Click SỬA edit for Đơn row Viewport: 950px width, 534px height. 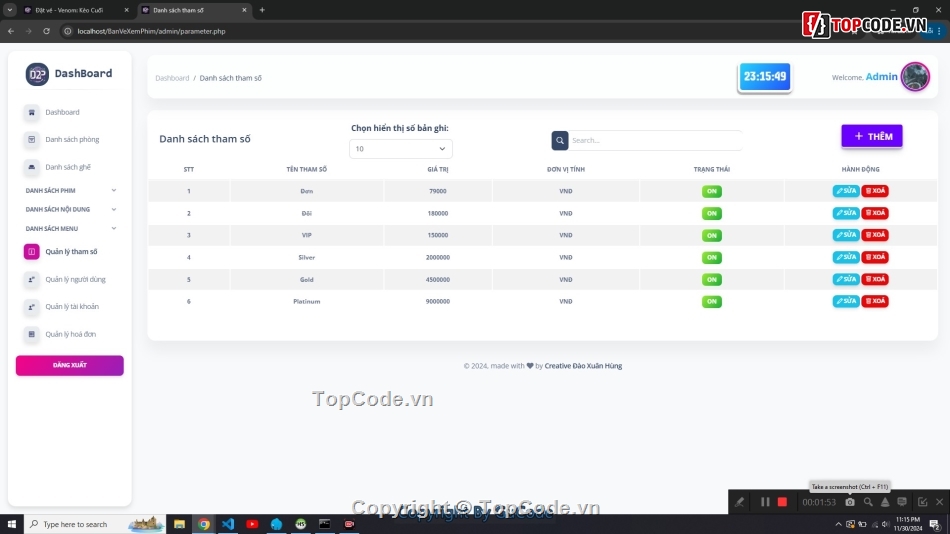coord(846,191)
